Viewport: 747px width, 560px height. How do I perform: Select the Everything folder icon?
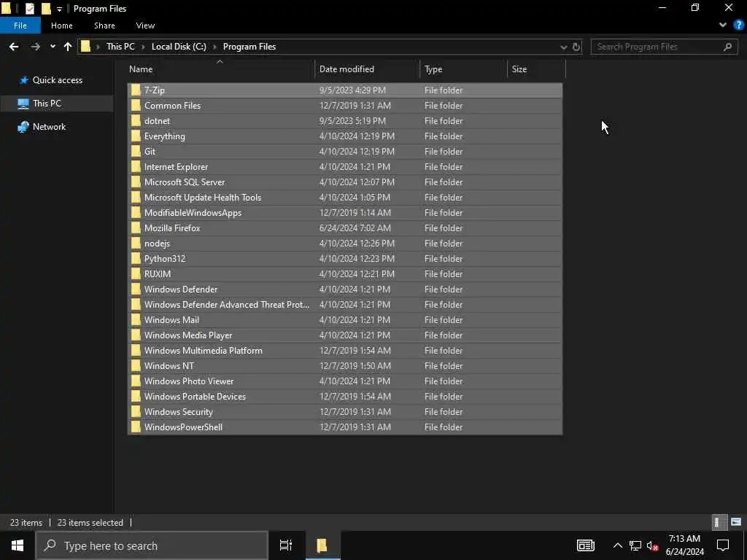[136, 136]
